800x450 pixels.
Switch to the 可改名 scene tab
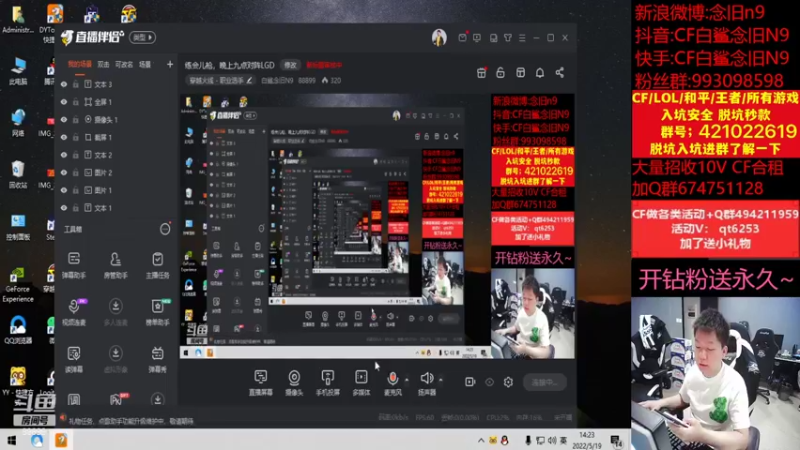click(x=124, y=64)
